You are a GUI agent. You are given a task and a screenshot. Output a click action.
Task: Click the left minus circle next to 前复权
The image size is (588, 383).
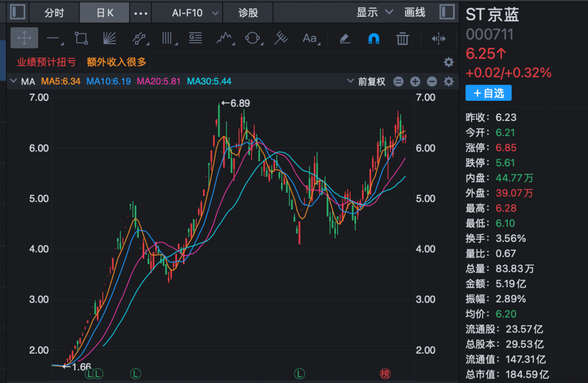coord(398,81)
